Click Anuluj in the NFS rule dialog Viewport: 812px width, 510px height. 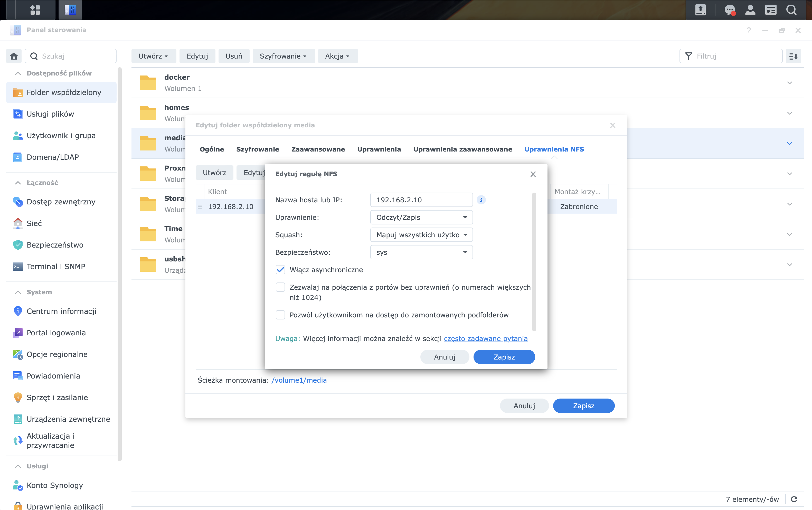(445, 357)
